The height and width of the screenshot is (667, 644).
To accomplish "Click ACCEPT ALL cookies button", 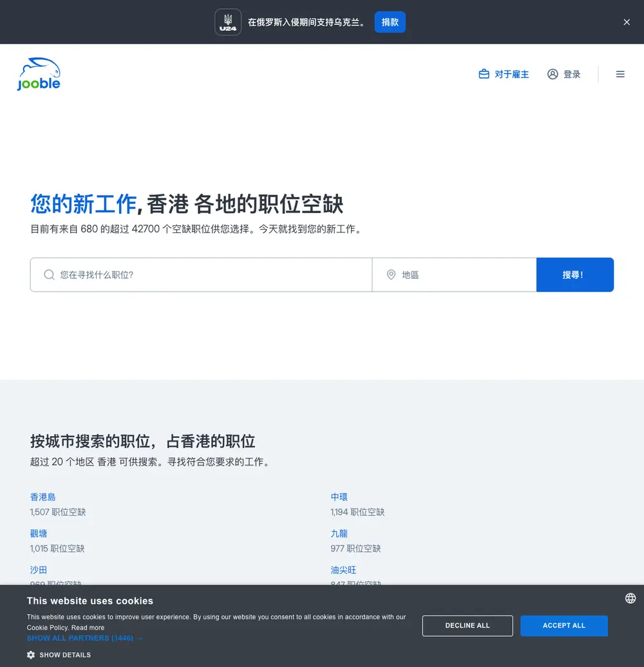I will [564, 626].
